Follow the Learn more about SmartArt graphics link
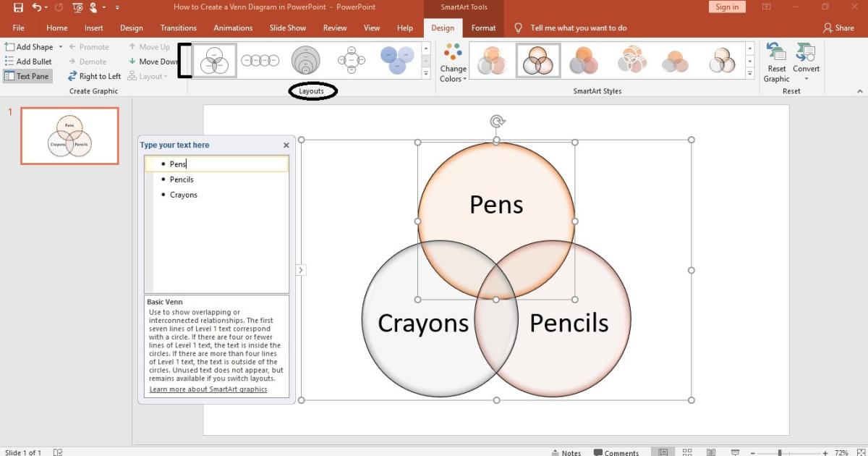This screenshot has width=868, height=456. (x=208, y=389)
